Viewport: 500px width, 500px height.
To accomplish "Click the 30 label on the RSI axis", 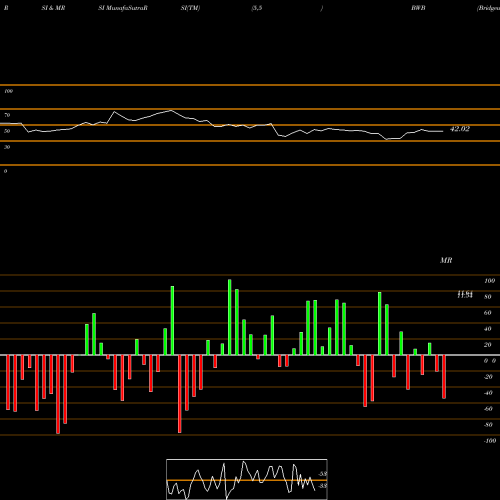I will point(7,147).
